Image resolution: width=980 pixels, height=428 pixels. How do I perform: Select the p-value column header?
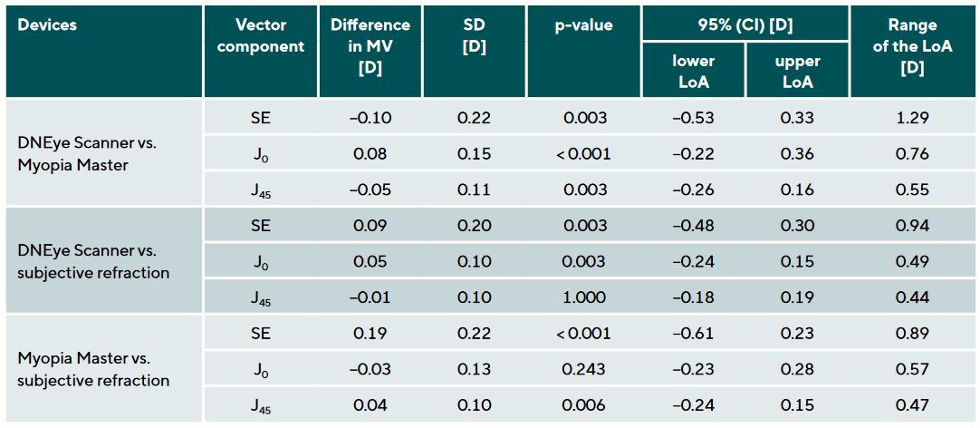583,25
